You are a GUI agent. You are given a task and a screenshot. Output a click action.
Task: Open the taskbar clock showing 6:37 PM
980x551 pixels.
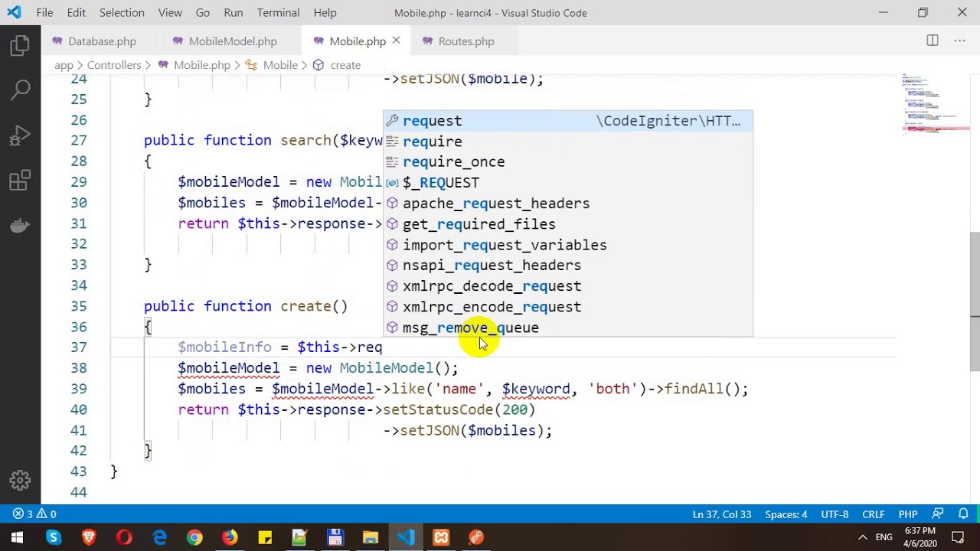(x=920, y=537)
